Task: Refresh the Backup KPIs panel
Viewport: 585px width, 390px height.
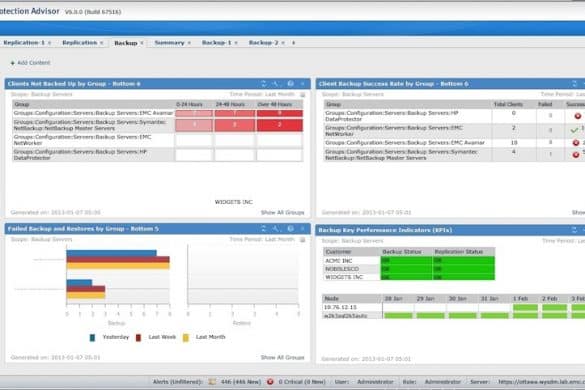Action: (575, 230)
